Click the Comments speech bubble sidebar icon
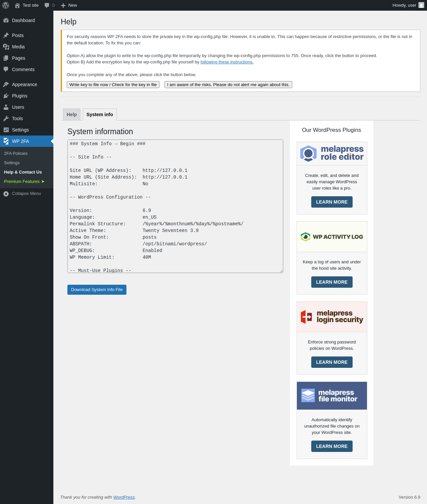This screenshot has width=427, height=504. tap(6, 69)
